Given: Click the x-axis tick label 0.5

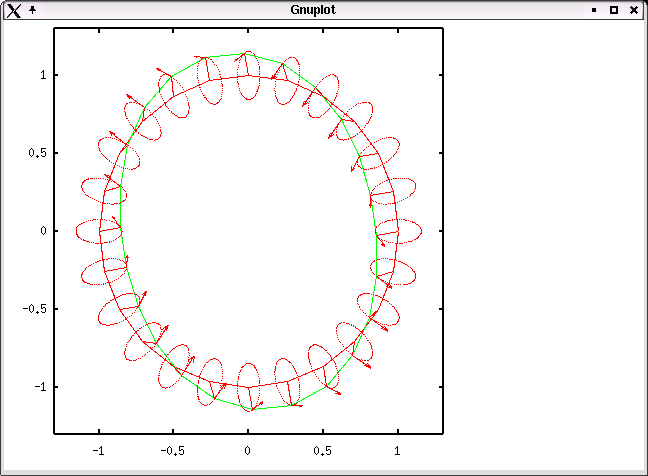Looking at the screenshot, I should (x=323, y=451).
